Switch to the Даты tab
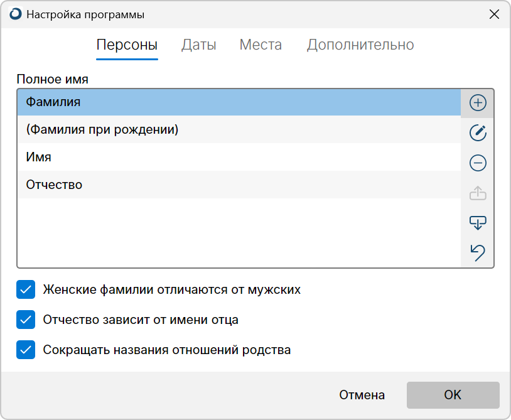This screenshot has height=420, width=511. pos(198,45)
